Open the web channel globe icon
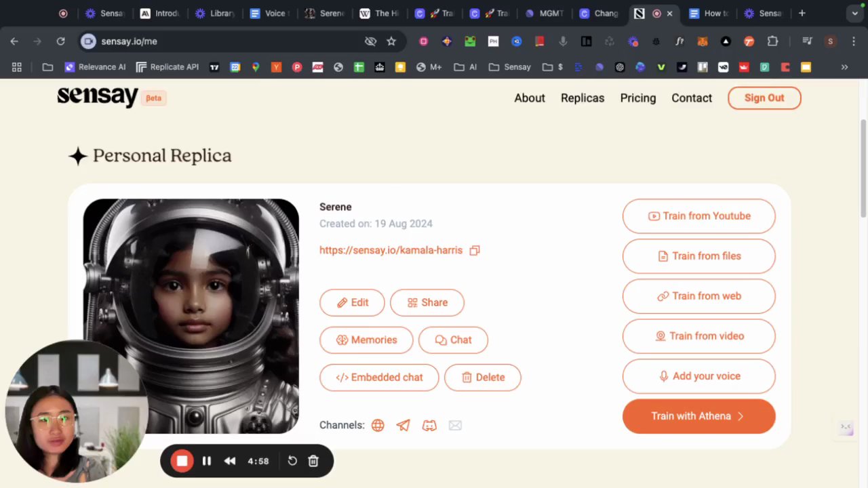868x488 pixels. click(x=378, y=426)
